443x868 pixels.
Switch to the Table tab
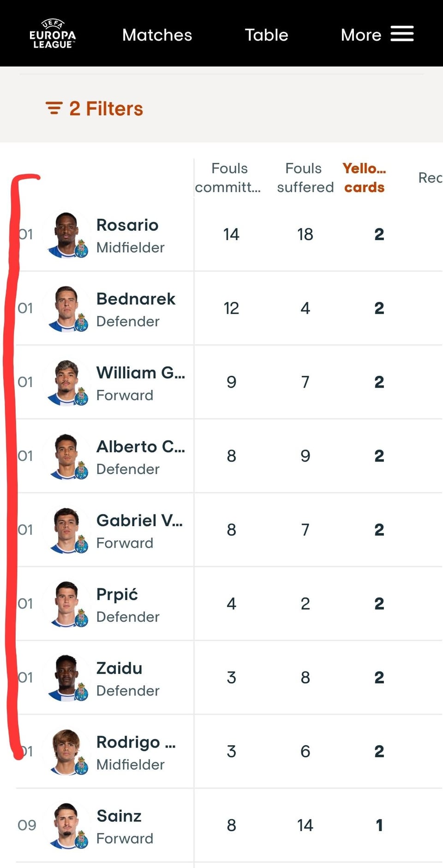266,35
